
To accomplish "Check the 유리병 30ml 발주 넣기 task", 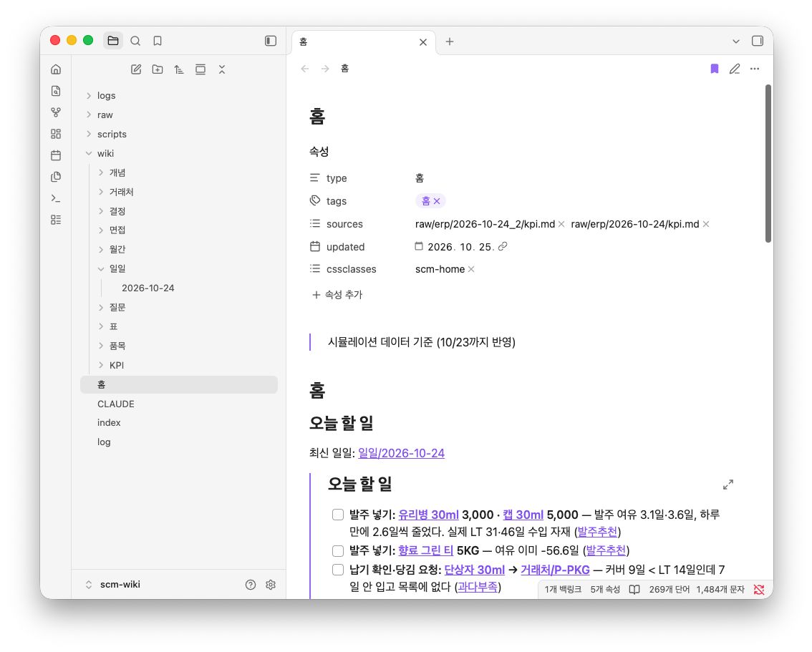I will (338, 515).
